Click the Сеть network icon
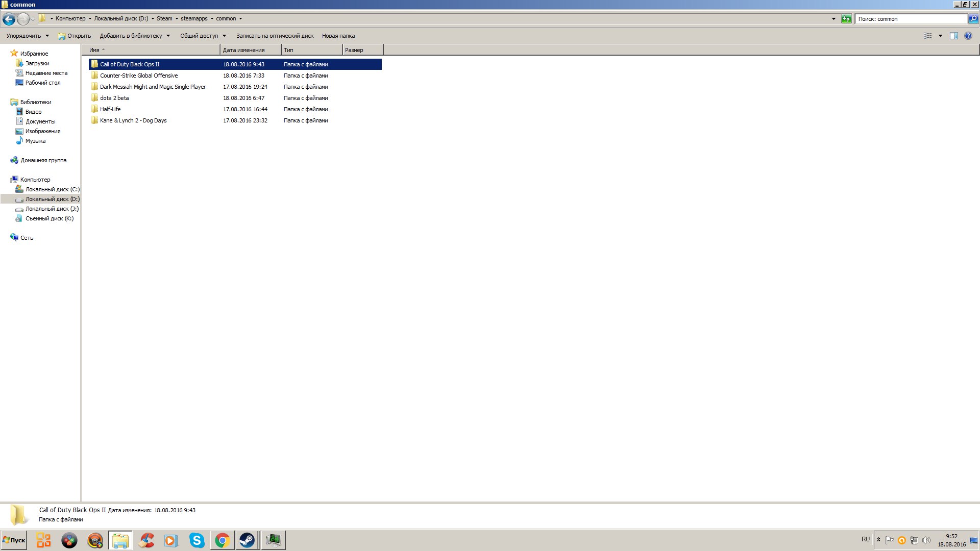Screen dimensions: 980x551 14,238
